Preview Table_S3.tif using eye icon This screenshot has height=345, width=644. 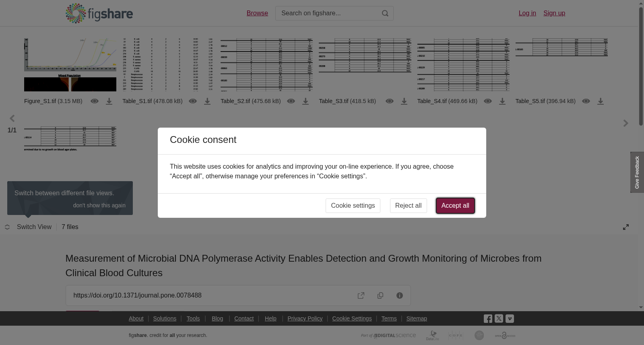[x=390, y=101]
